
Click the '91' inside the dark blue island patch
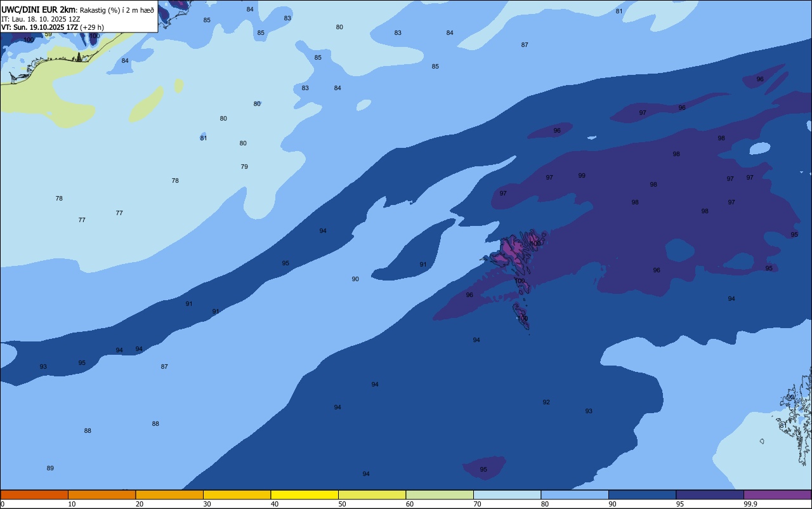423,265
